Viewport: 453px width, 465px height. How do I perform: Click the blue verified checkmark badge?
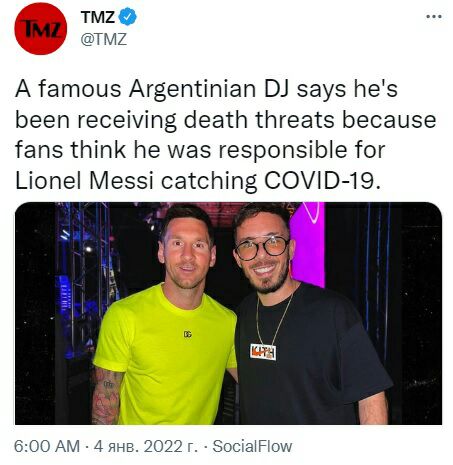(x=128, y=17)
